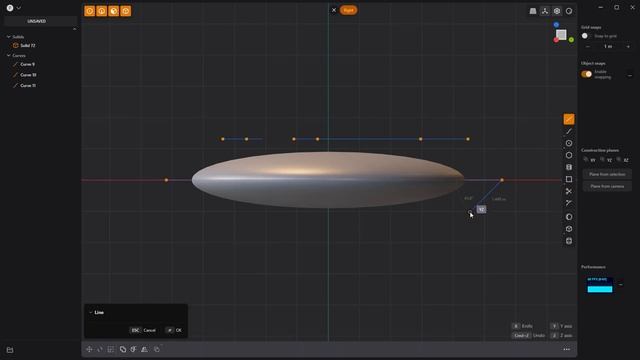The width and height of the screenshot is (640, 360).
Task: Click the grid size value field
Action: click(608, 47)
